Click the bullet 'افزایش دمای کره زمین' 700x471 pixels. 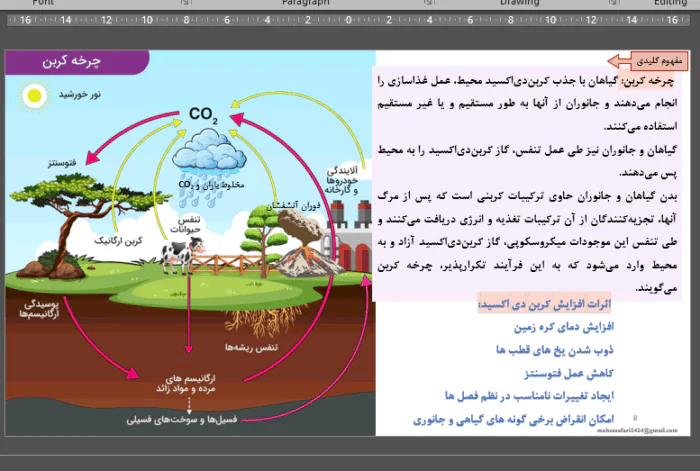click(564, 327)
